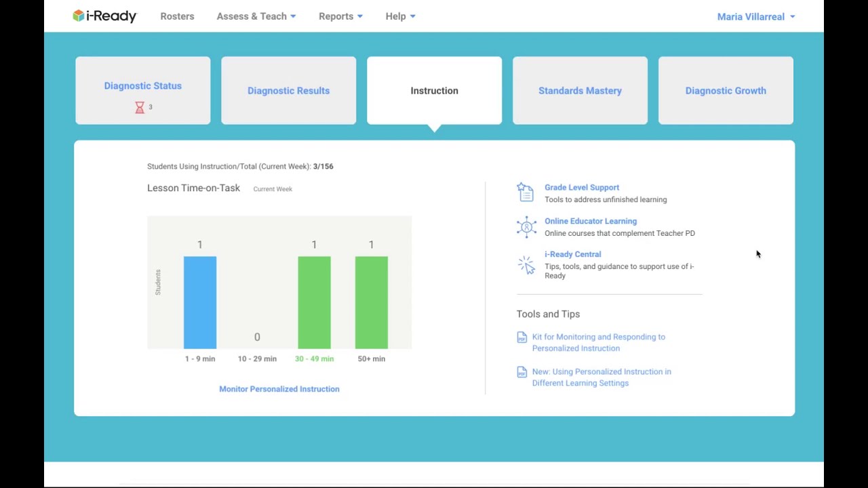The width and height of the screenshot is (868, 488).
Task: Click the Grade Level Support document icon
Action: coord(526,192)
